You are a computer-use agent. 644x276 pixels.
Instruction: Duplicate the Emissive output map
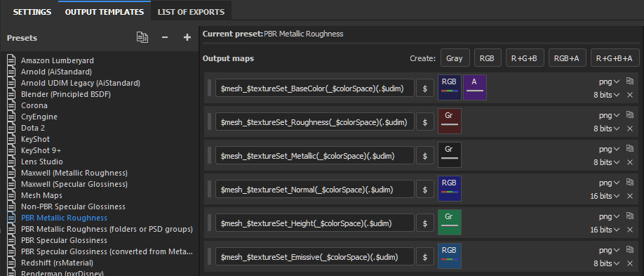pos(629,250)
